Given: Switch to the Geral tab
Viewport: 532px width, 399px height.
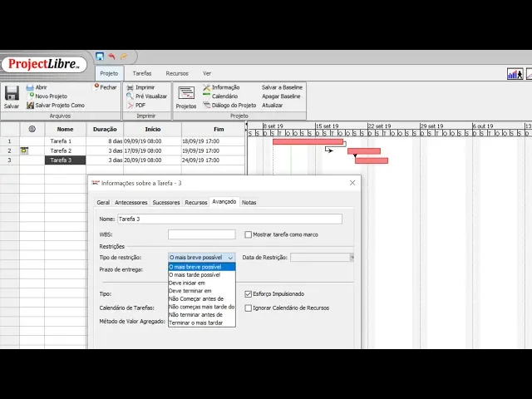Looking at the screenshot, I should point(103,203).
